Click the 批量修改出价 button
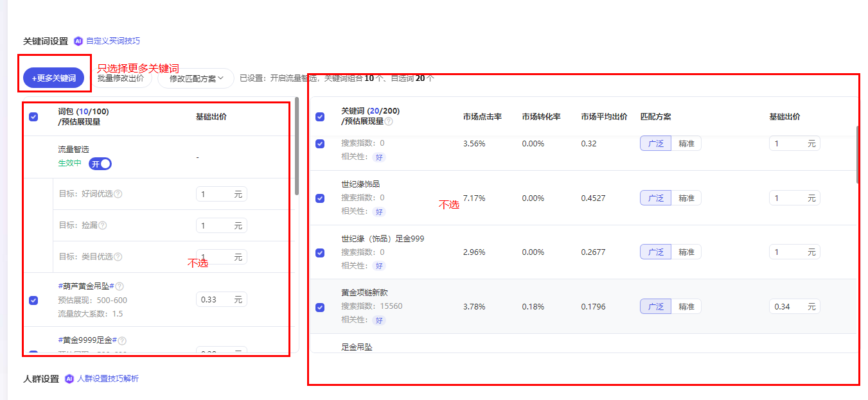 (x=121, y=78)
